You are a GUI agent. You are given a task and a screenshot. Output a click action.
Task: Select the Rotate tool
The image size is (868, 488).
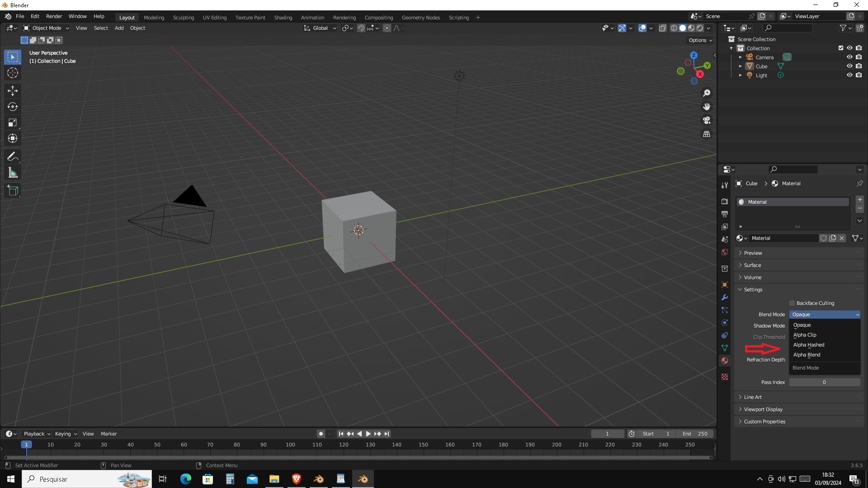pos(13,107)
